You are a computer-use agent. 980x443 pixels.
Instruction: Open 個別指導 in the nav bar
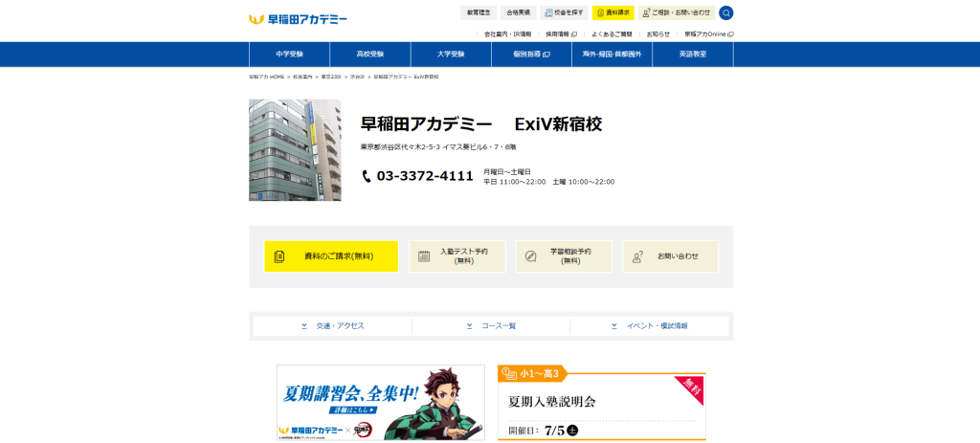pyautogui.click(x=531, y=55)
